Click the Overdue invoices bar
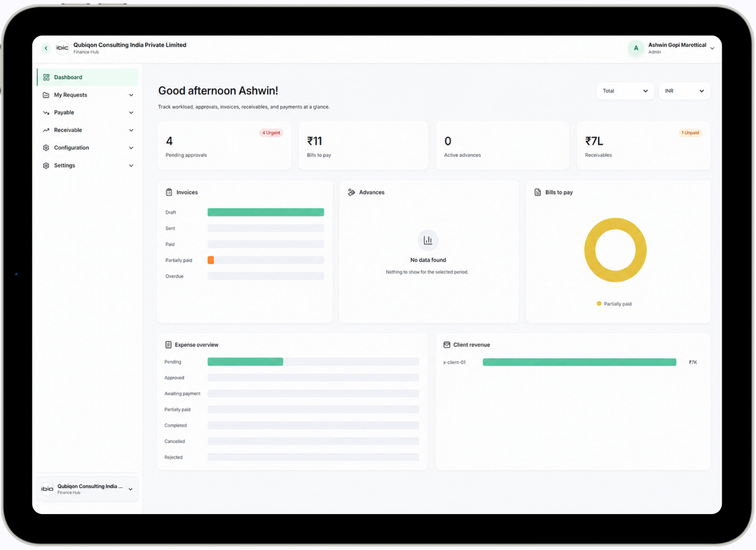Viewport: 756px width, 550px height. (266, 276)
